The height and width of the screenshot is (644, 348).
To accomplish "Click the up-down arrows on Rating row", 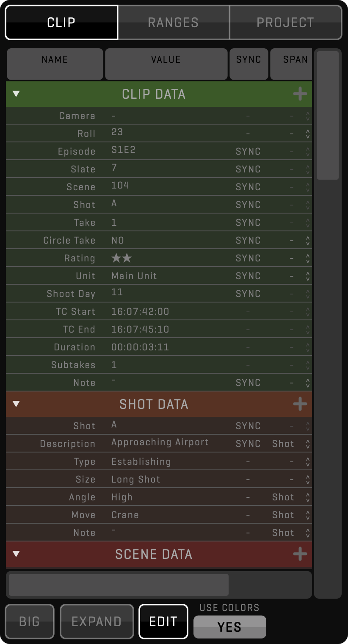I will pos(308,258).
